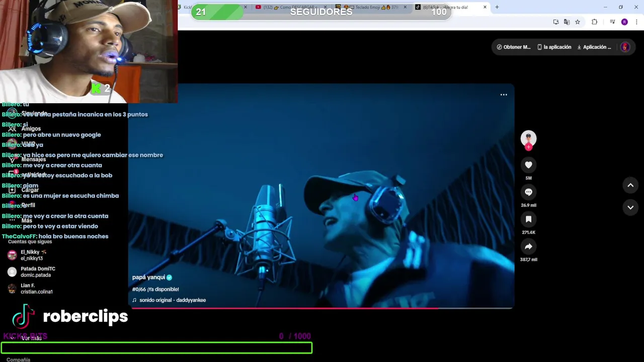Seek along the red video progress bar
644x362 pixels.
point(322,308)
